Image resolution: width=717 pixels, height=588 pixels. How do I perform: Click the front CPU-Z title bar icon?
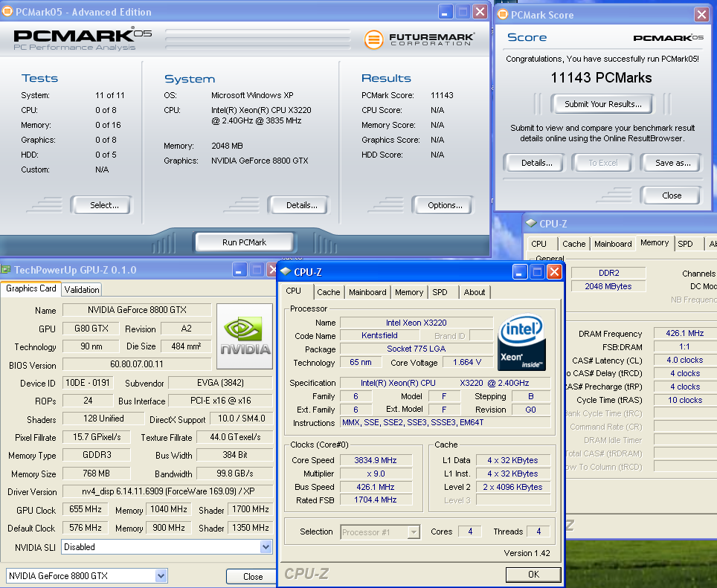pyautogui.click(x=286, y=272)
